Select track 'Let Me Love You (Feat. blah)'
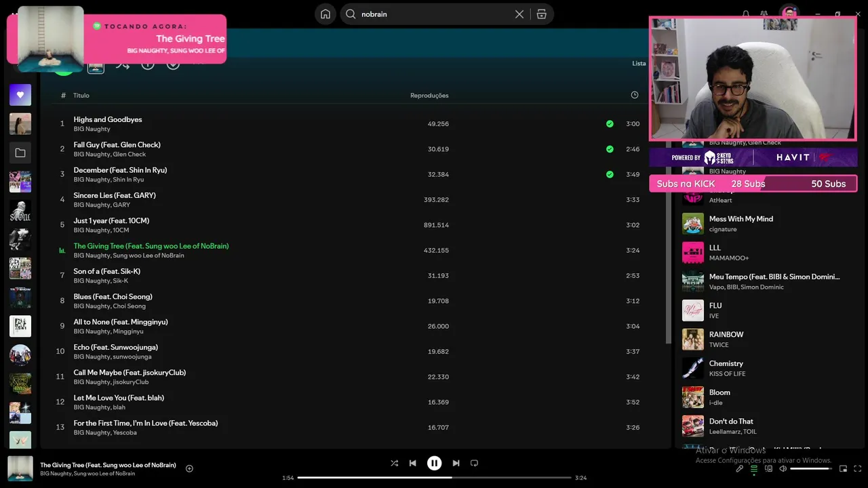This screenshot has height=488, width=868. pyautogui.click(x=119, y=398)
